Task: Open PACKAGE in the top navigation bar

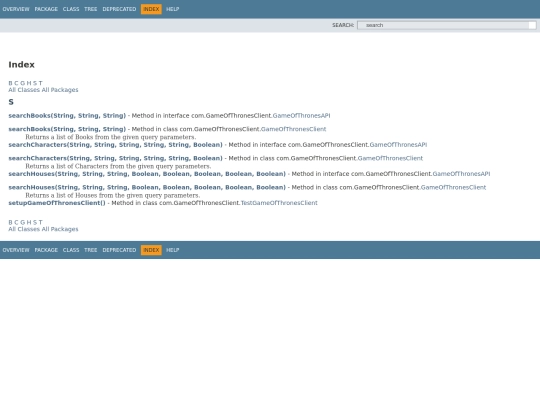Action: (46, 9)
